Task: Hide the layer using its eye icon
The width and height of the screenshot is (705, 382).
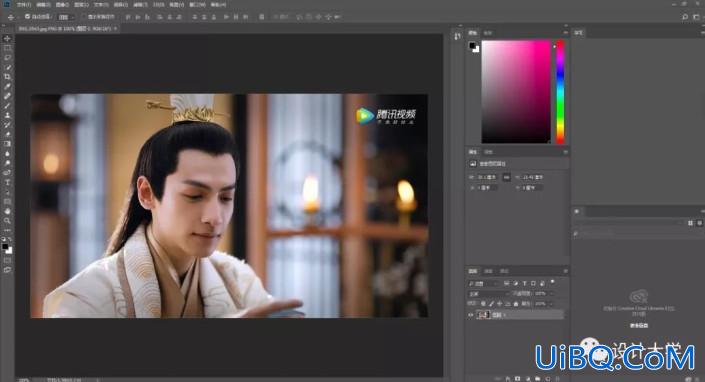Action: 470,315
